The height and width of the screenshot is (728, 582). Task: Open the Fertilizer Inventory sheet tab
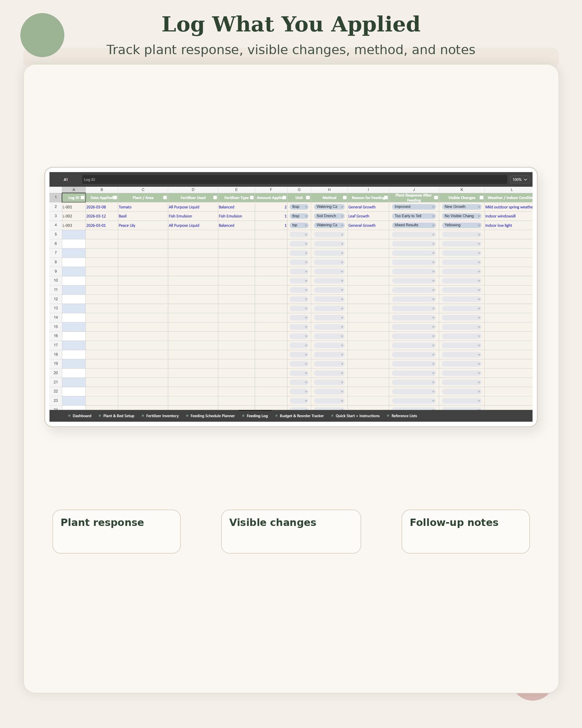coord(160,416)
